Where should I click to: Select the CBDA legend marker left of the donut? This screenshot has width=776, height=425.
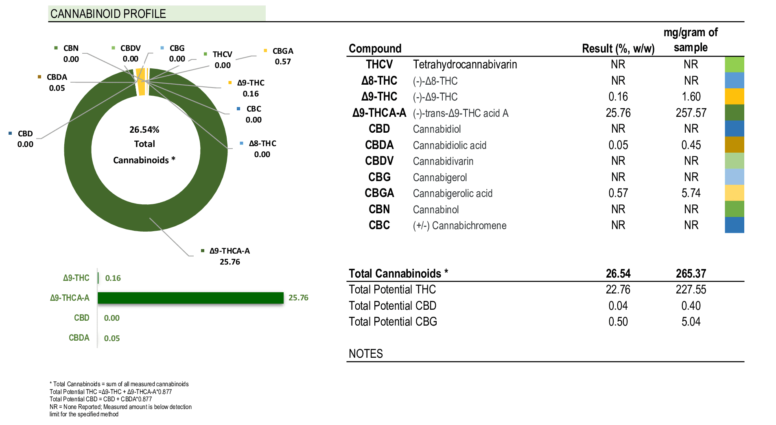point(38,76)
